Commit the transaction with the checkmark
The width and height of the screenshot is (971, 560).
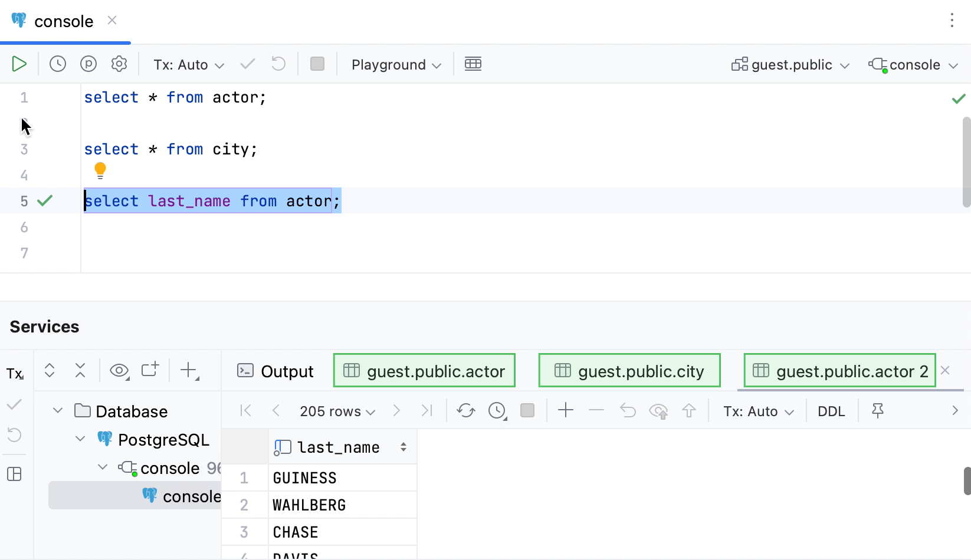click(x=247, y=64)
